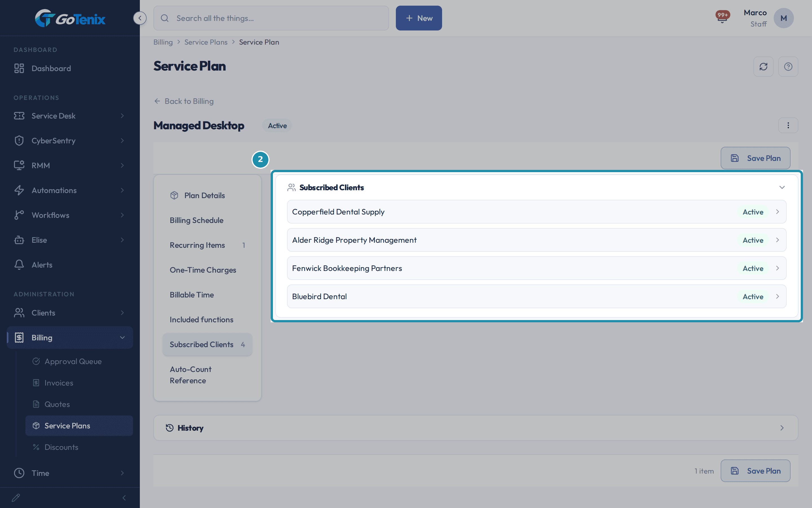
Task: Expand the Service Desk menu
Action: (70, 116)
